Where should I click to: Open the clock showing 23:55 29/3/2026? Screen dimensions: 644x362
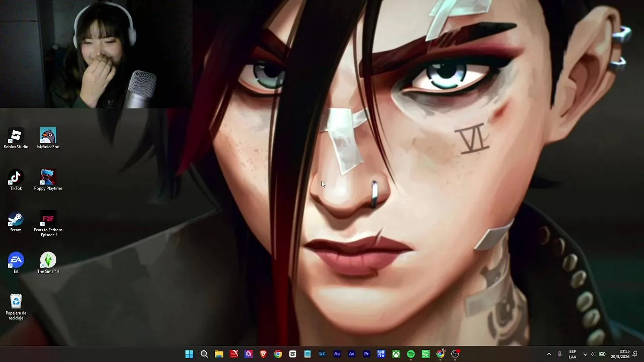click(620, 354)
